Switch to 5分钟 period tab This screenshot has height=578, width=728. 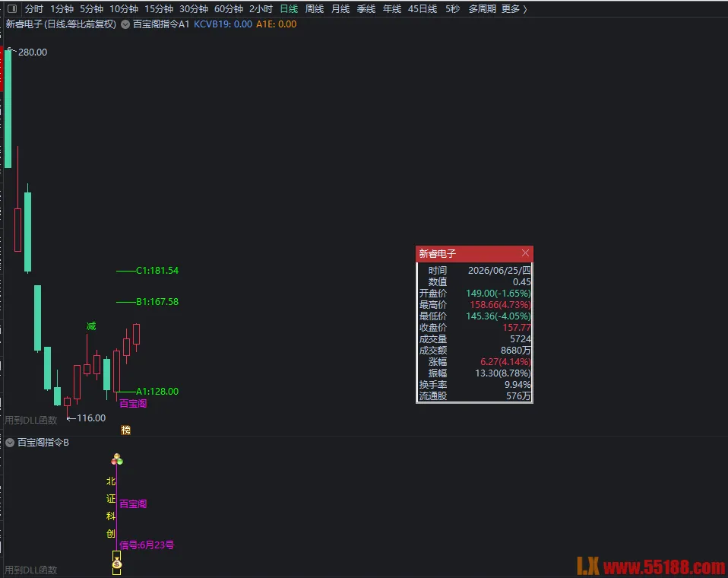91,9
